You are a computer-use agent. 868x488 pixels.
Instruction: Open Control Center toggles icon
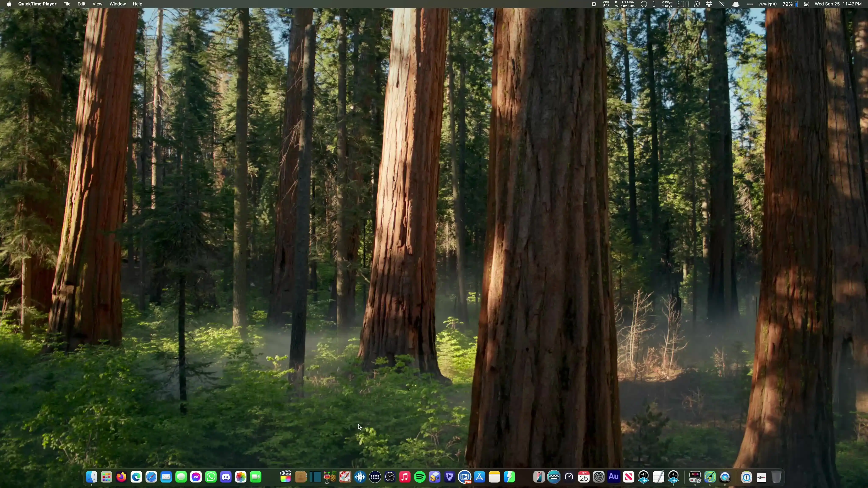[806, 4]
